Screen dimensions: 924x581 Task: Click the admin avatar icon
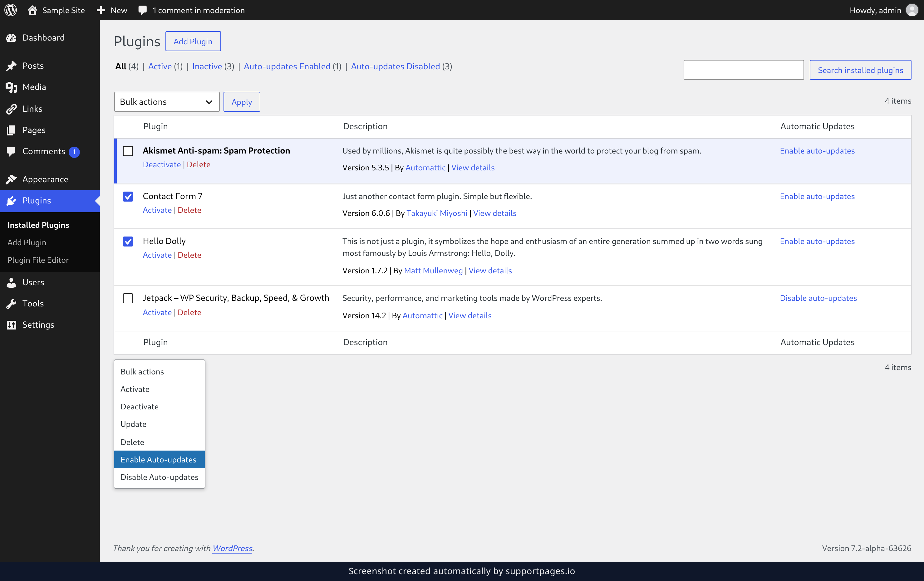[x=912, y=10]
